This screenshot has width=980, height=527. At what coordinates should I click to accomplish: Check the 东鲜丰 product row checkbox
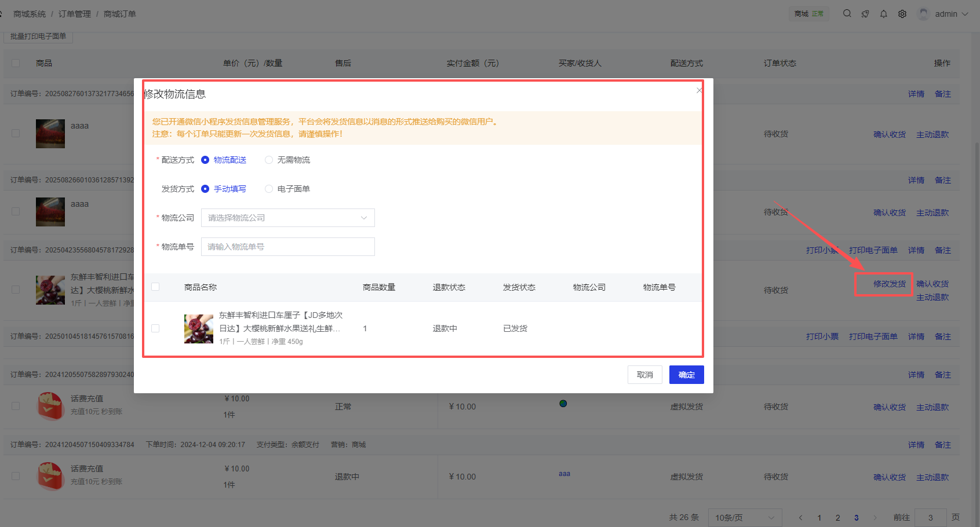[155, 328]
